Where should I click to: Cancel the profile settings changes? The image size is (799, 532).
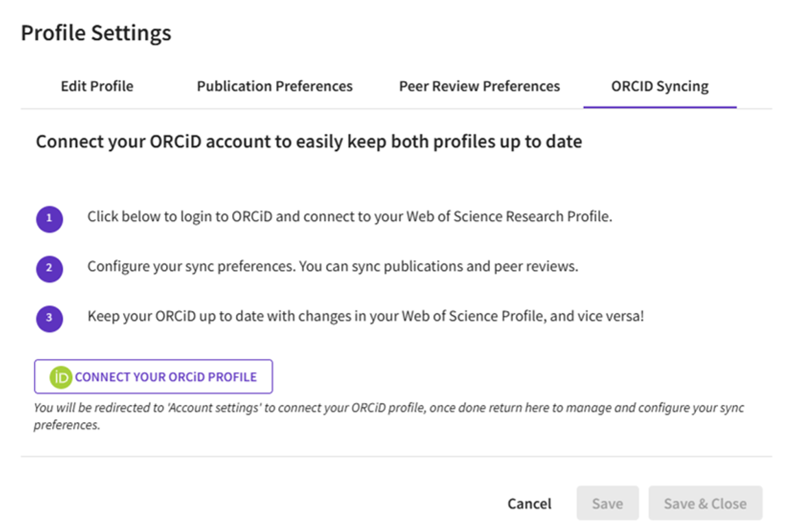(529, 504)
